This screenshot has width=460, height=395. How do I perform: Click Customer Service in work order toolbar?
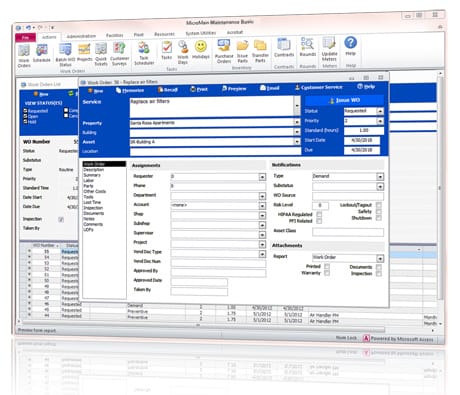tap(319, 87)
